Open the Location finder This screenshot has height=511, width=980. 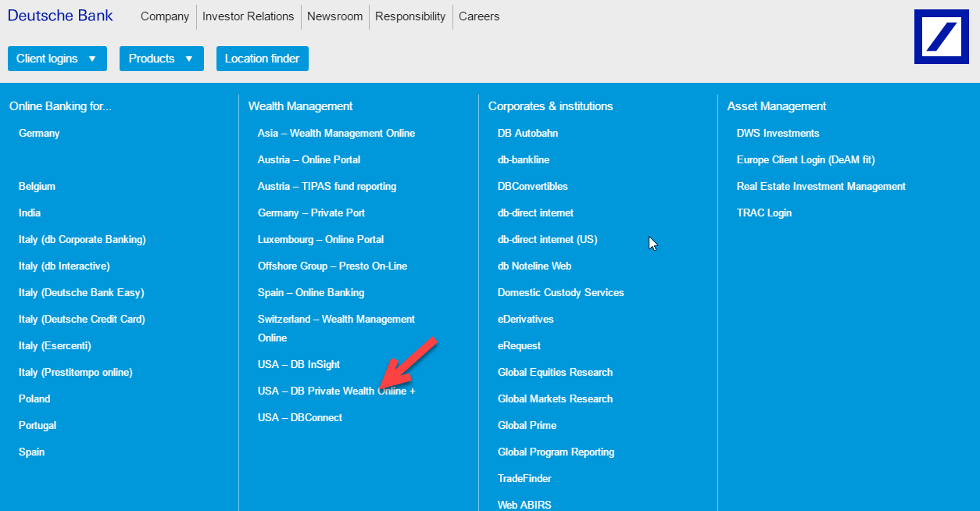click(x=263, y=59)
